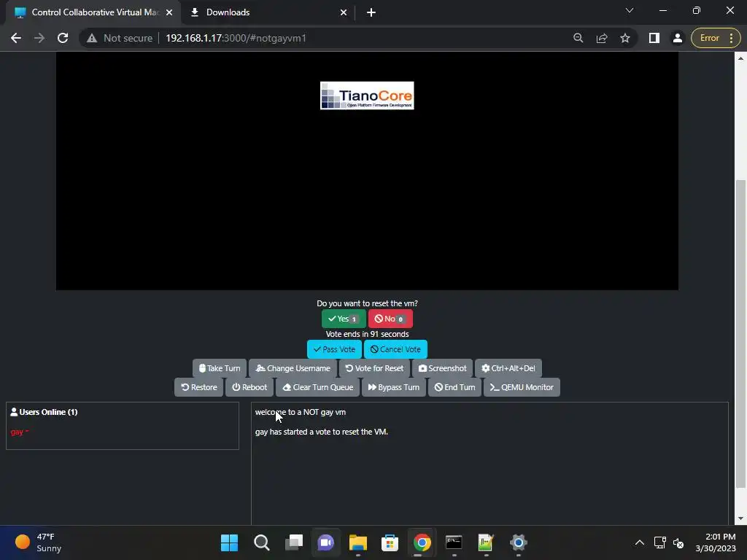Open the Chrome profile menu
This screenshot has width=747, height=560.
click(678, 38)
